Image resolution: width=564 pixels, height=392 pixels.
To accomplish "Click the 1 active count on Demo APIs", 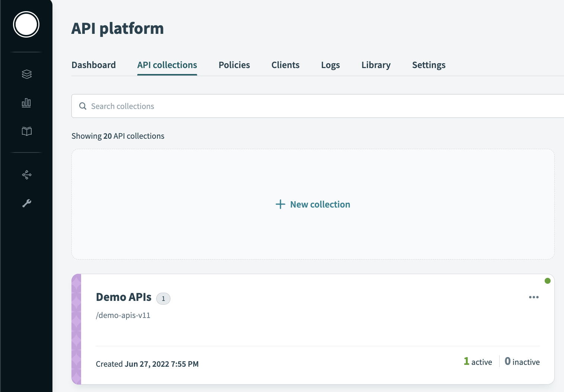I will pyautogui.click(x=478, y=361).
